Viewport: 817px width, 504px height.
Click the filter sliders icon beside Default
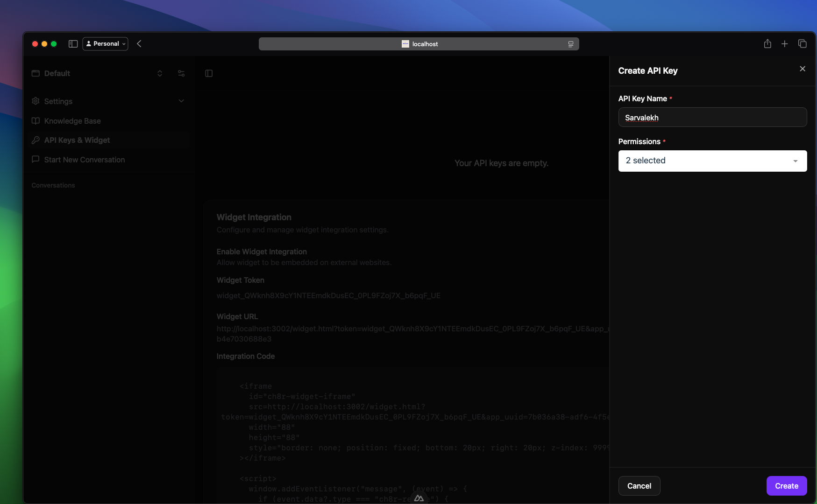coord(181,73)
